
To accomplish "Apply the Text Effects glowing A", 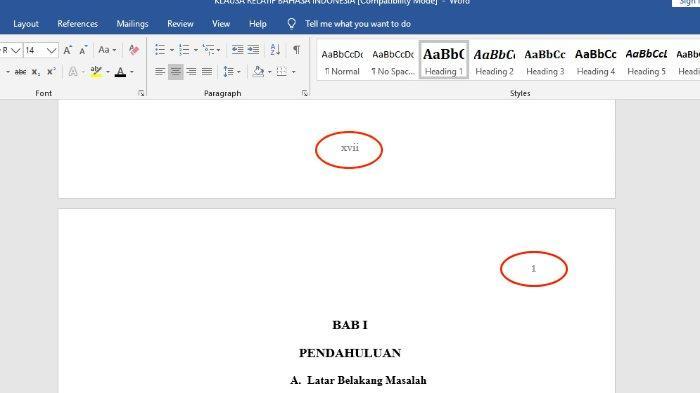I will point(73,71).
